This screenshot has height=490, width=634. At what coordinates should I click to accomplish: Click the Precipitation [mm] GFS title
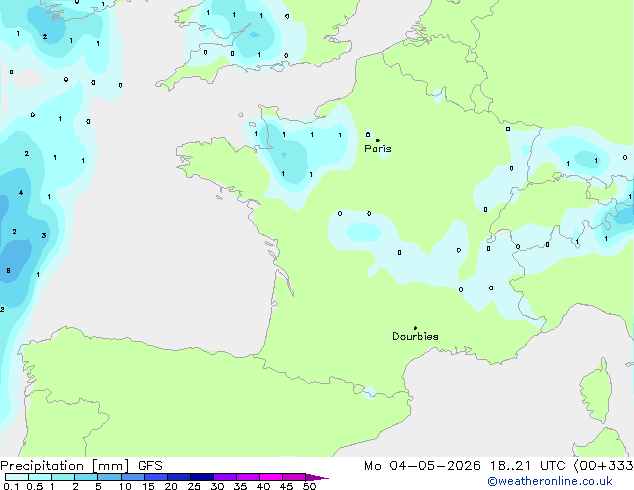click(81, 466)
